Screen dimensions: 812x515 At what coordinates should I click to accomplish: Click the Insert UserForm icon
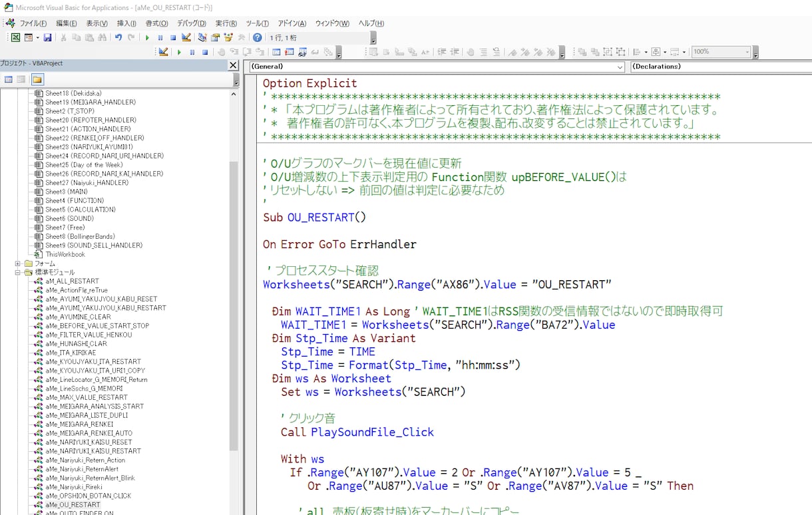pos(29,38)
